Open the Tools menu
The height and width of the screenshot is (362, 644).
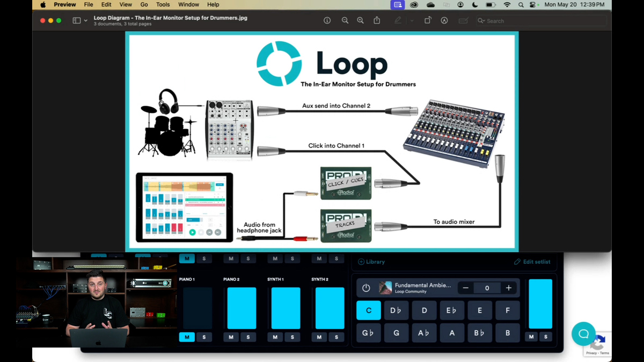coord(163,5)
